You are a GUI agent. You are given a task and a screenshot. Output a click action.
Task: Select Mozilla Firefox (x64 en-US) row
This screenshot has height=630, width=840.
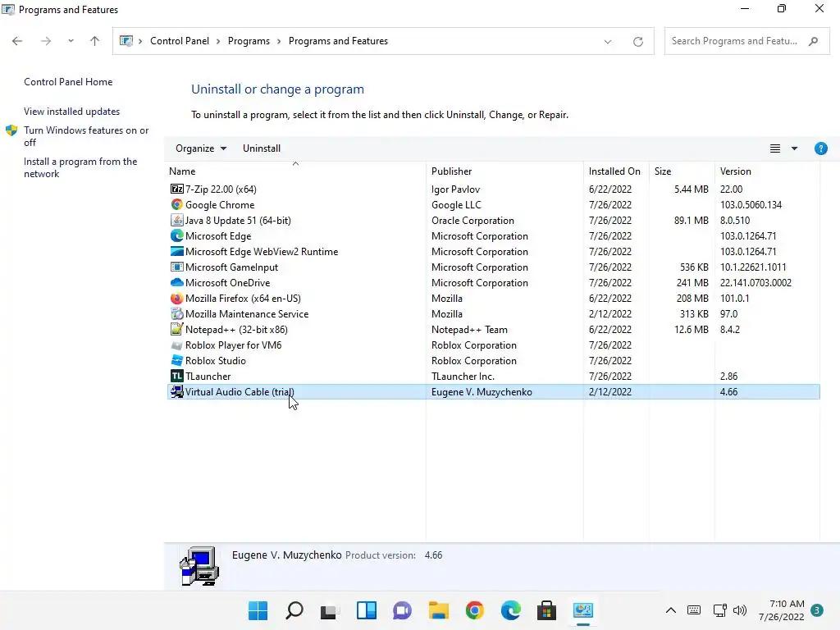[x=493, y=299]
